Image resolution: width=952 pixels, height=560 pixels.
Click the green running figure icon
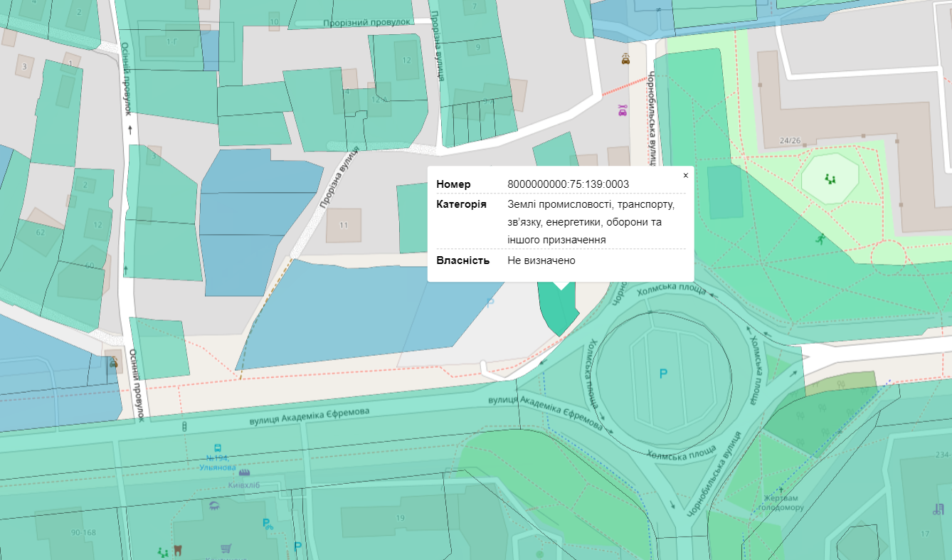point(820,239)
